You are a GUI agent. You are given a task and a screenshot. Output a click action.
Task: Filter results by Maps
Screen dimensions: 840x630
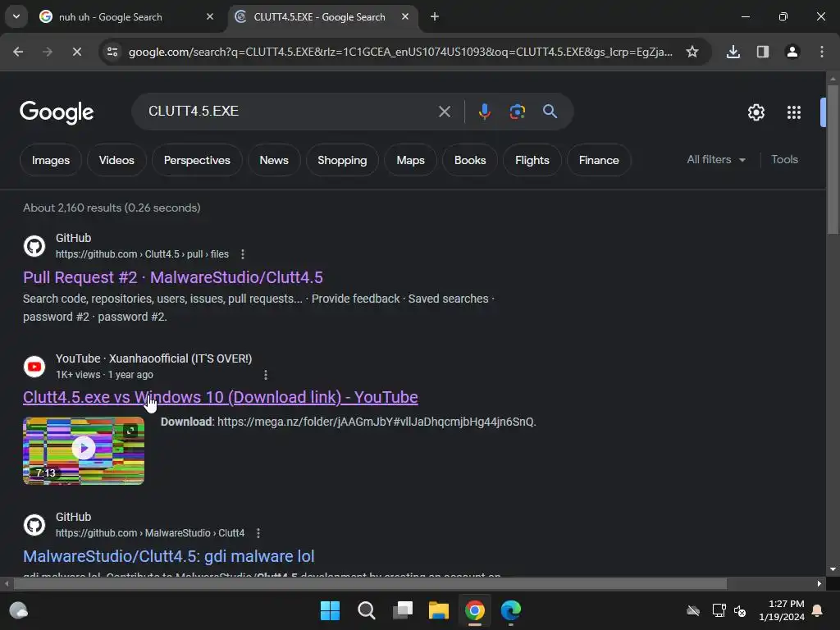click(x=410, y=160)
